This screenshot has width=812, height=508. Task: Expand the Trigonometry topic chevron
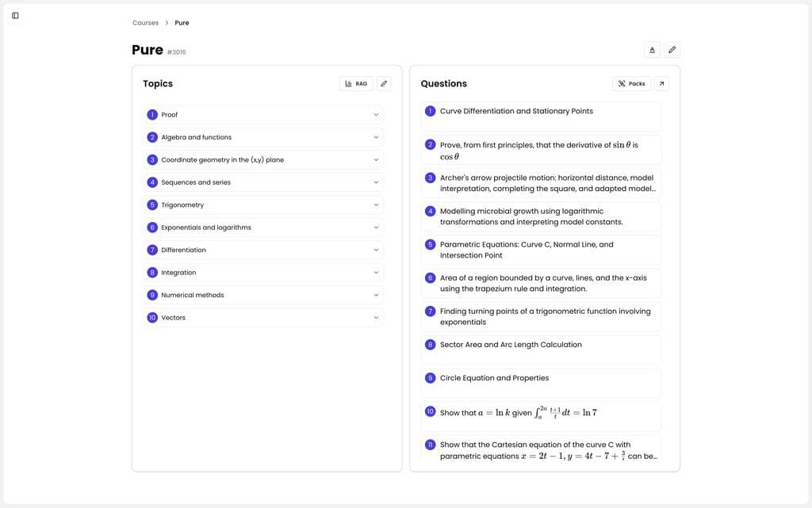[376, 205]
